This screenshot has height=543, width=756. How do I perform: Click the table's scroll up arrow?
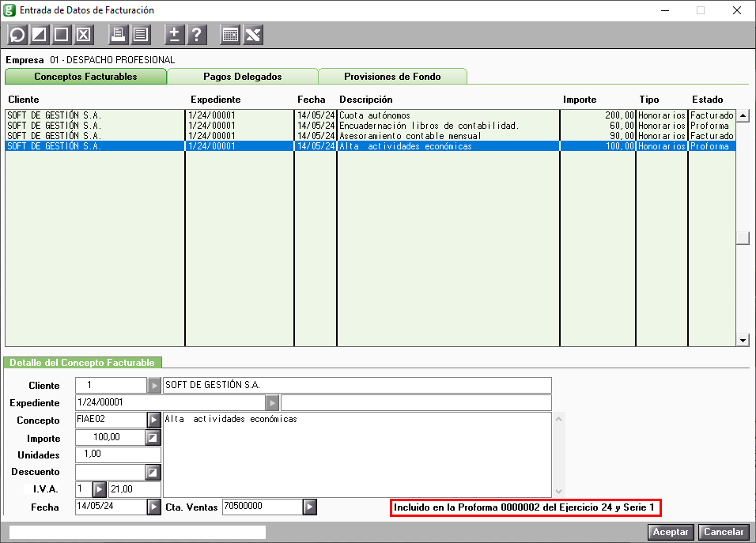coord(743,115)
